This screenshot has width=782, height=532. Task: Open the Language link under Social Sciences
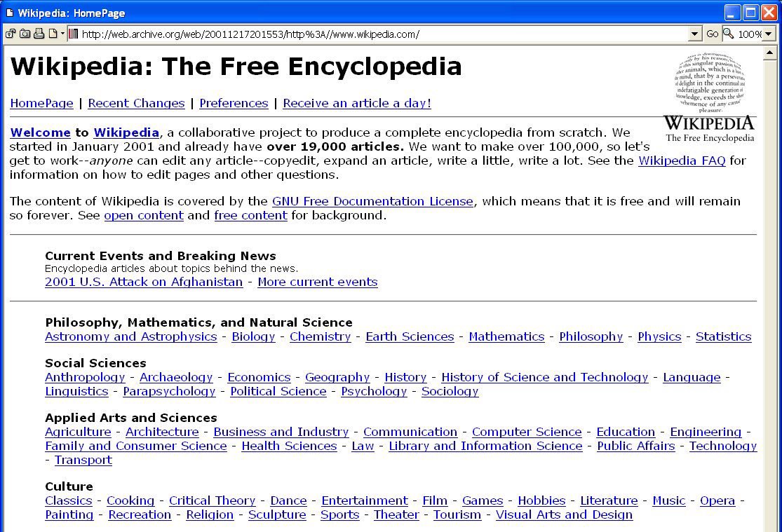click(x=692, y=377)
